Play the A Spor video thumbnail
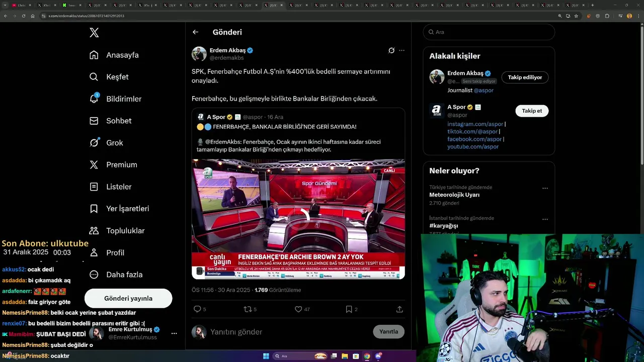Viewport: 644px width, 362px height. click(x=298, y=219)
